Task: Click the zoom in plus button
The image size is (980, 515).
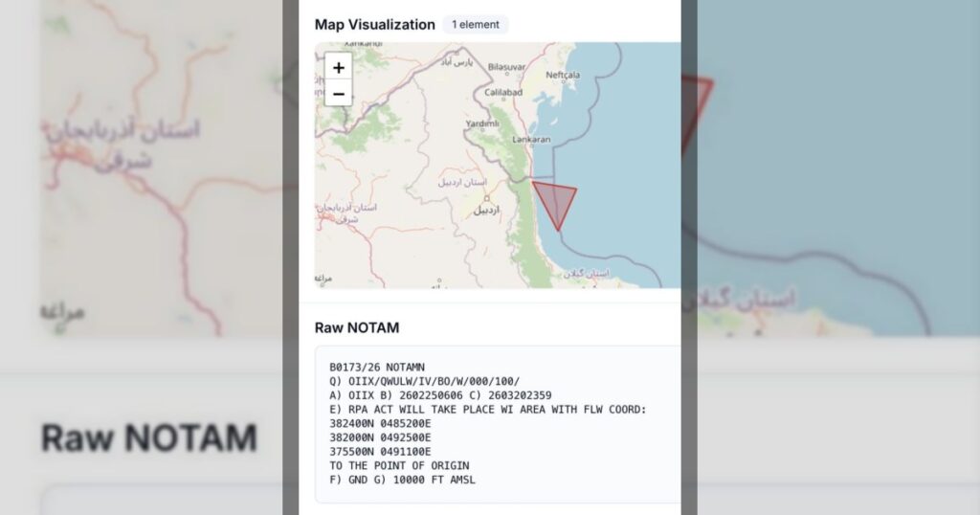Action: coord(339,68)
